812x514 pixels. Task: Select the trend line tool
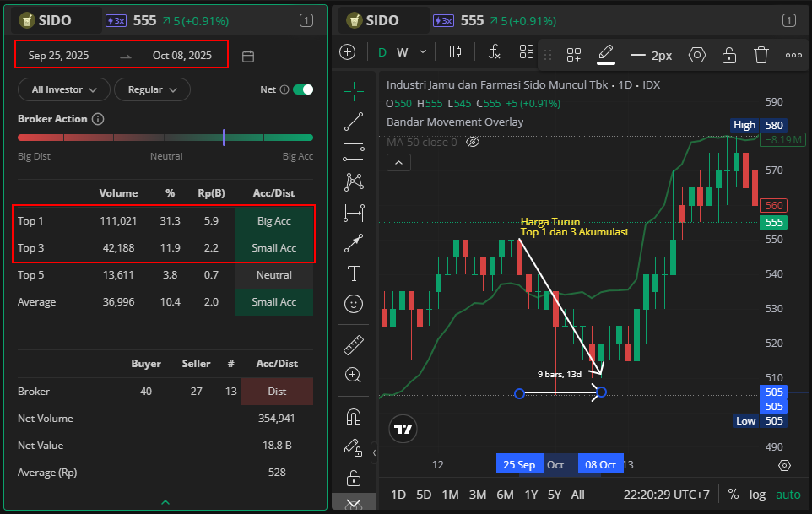click(x=354, y=122)
